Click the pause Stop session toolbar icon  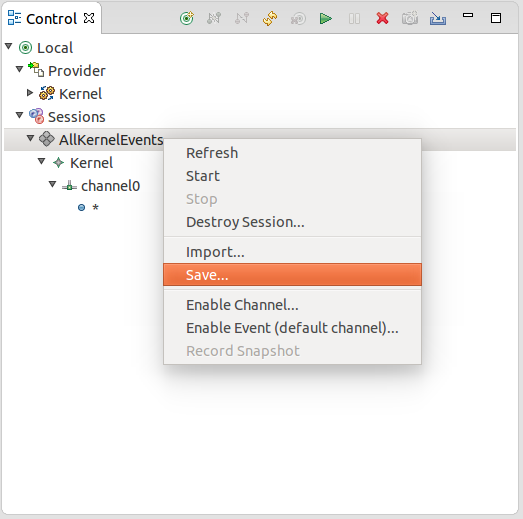[x=354, y=18]
